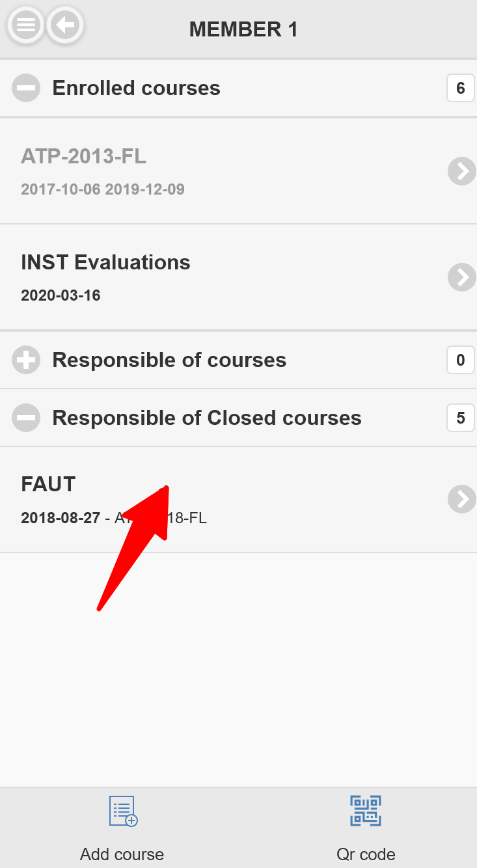Collapse Enrolled courses via minus icon

(x=26, y=88)
